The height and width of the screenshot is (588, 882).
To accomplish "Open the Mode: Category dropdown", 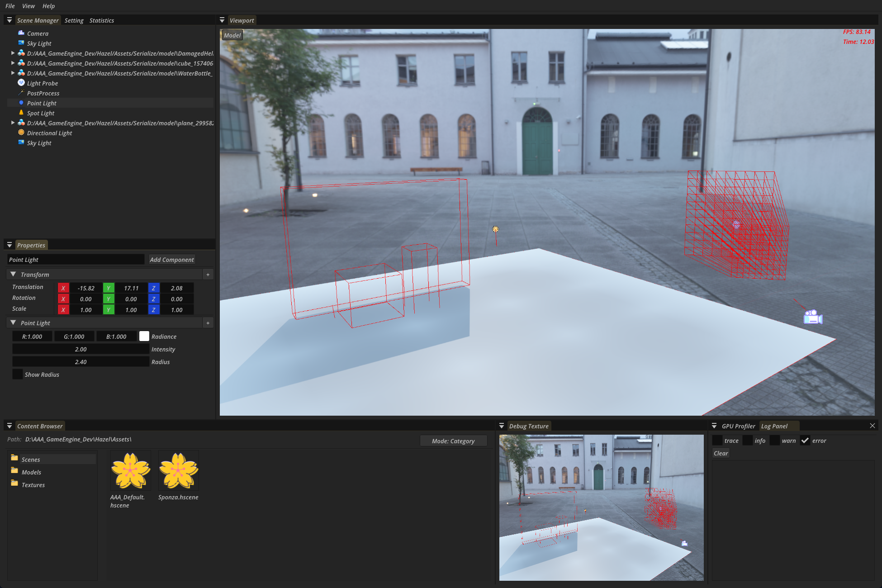I will 453,441.
